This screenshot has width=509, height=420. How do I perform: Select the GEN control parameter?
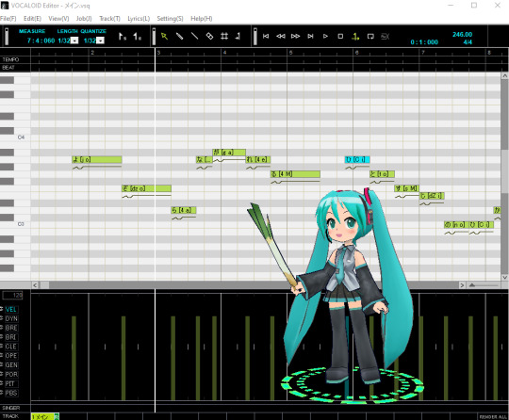click(x=11, y=364)
